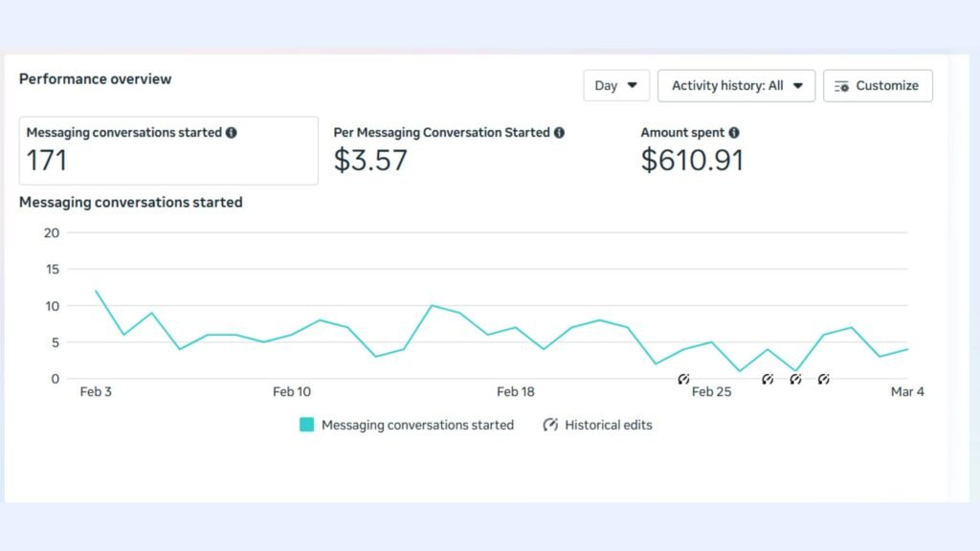
Task: Click the filter-sliders icon inside the Customize button
Action: coord(841,86)
